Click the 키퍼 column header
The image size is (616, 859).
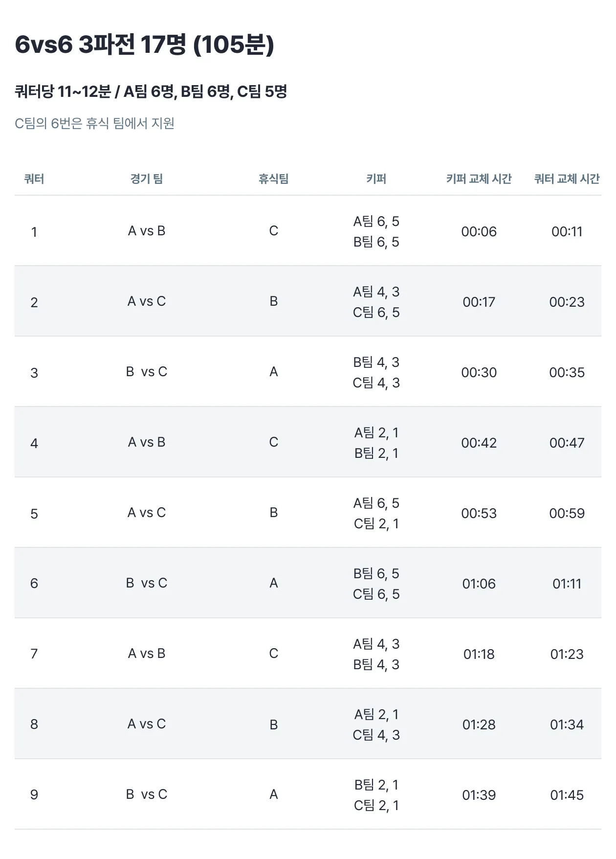pyautogui.click(x=376, y=179)
